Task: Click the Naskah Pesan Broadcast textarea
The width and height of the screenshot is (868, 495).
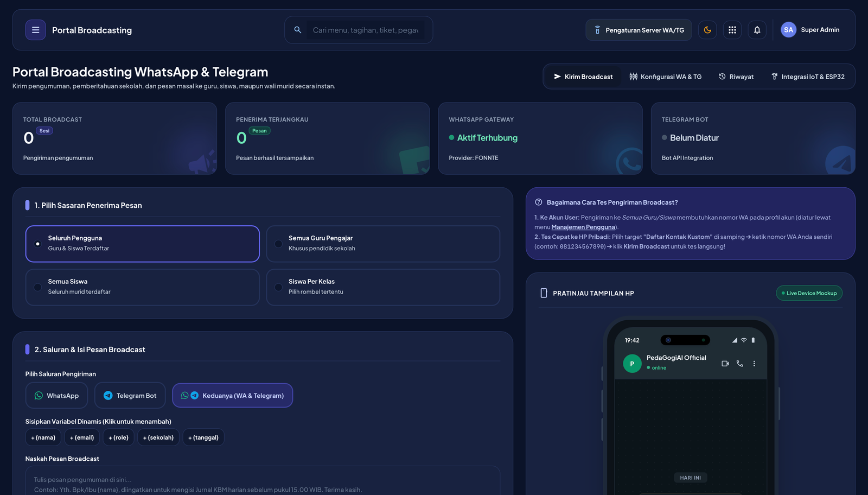Action: (263, 481)
